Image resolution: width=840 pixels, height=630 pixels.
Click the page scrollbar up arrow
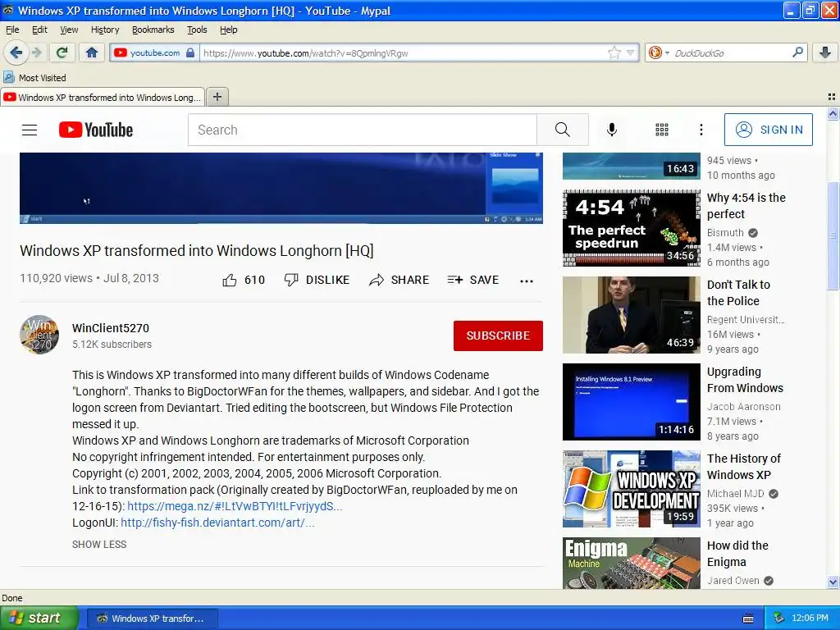tap(833, 113)
